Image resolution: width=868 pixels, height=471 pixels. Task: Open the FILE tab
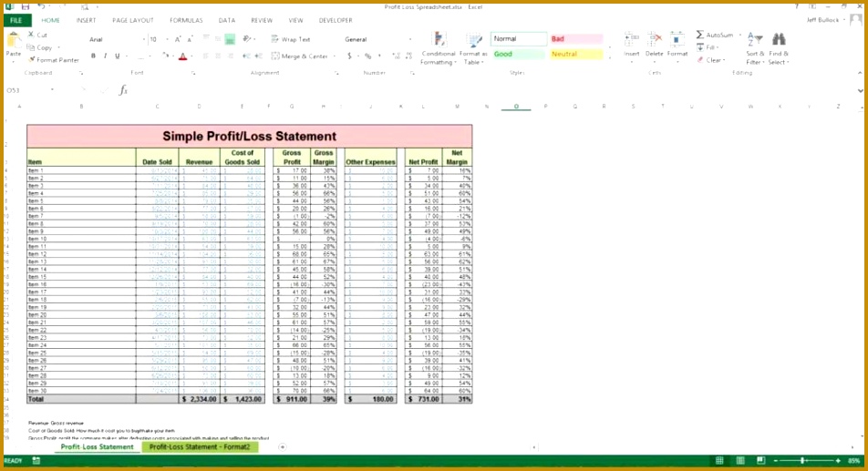[x=16, y=20]
